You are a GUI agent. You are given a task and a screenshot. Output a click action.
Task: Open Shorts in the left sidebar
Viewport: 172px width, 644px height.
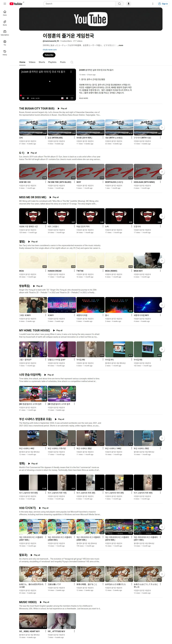[5, 23]
